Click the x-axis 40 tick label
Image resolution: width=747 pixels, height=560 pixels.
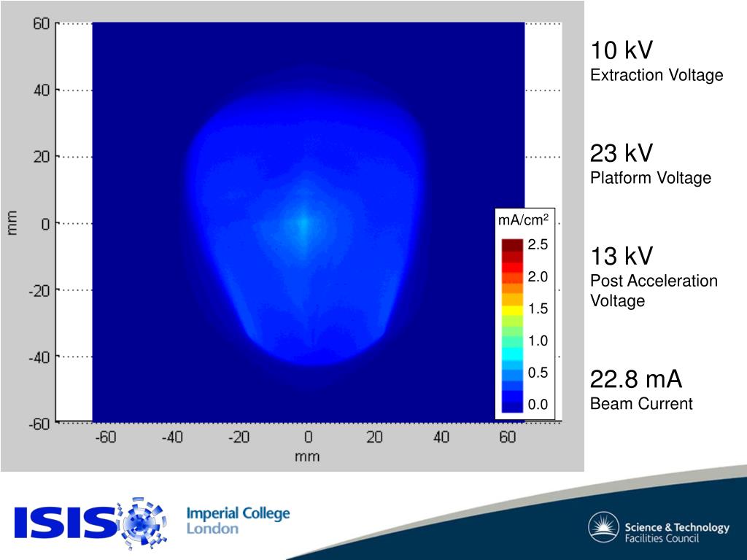[441, 437]
